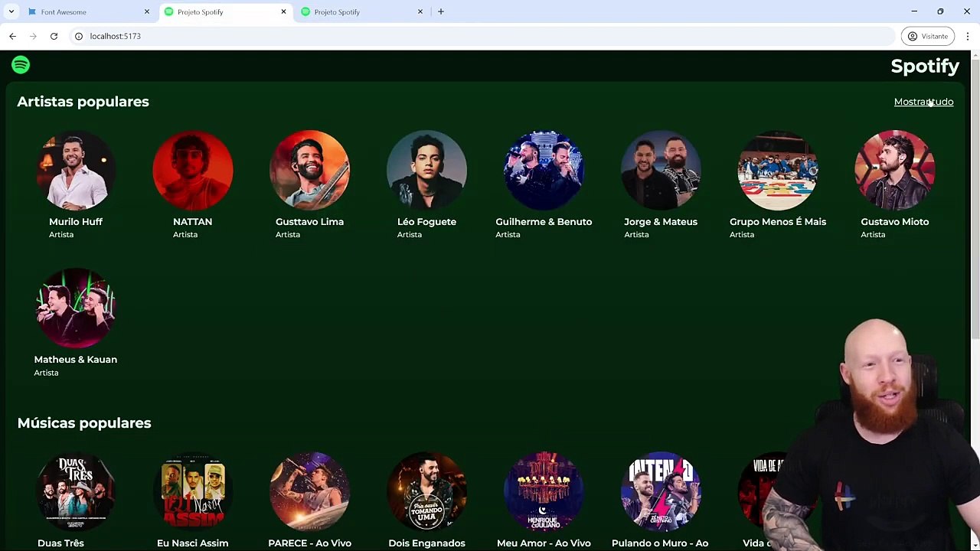Expand the tab search dropdown arrow
980x551 pixels.
click(x=11, y=11)
